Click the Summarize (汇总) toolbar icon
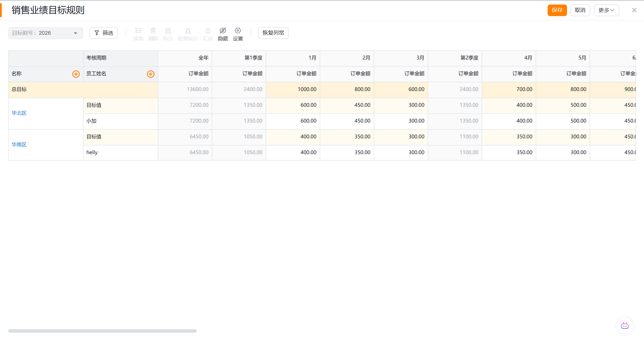644x339 pixels. pyautogui.click(x=208, y=31)
